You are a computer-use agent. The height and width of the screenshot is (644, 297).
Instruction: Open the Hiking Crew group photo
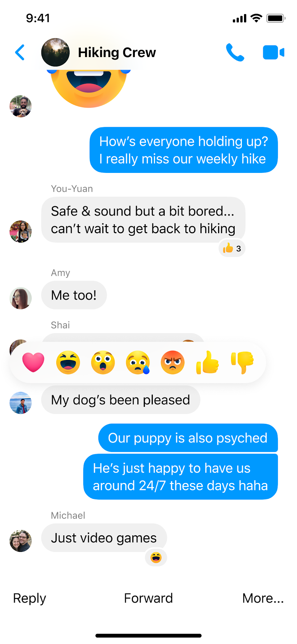coord(55,52)
